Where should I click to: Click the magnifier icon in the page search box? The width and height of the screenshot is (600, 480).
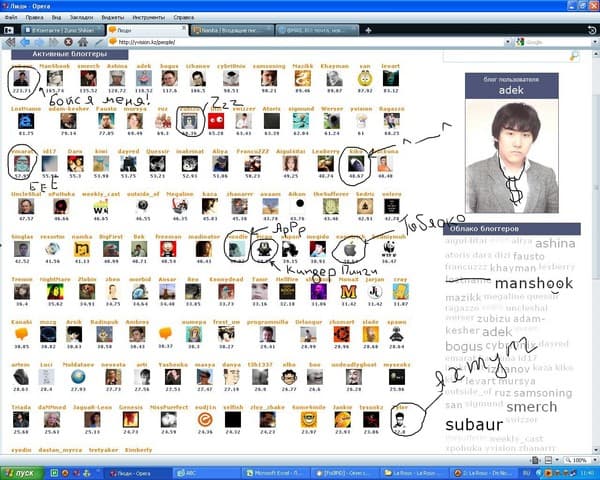(x=574, y=57)
